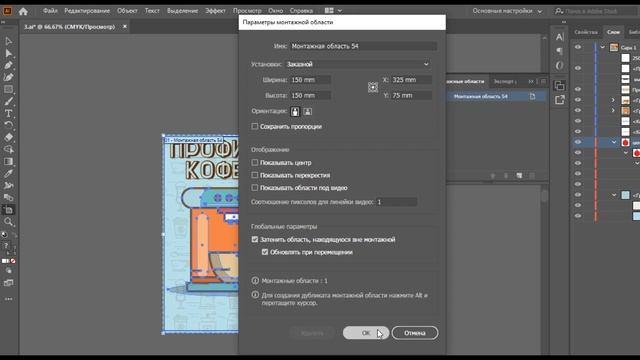
Task: Click the Высота height field
Action: (310, 96)
